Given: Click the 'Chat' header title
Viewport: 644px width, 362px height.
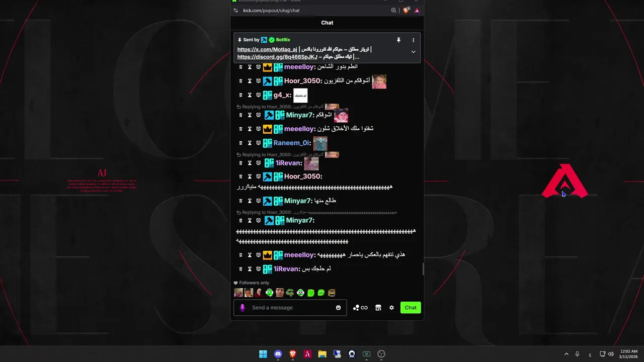Looking at the screenshot, I should pyautogui.click(x=327, y=23).
